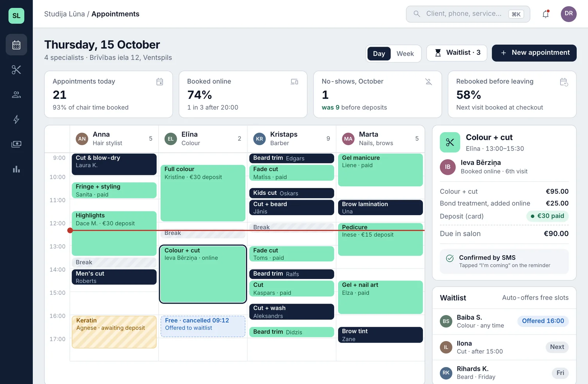Click the Next badge for Ilona
Viewport: 588px width, 384px height.
click(557, 347)
